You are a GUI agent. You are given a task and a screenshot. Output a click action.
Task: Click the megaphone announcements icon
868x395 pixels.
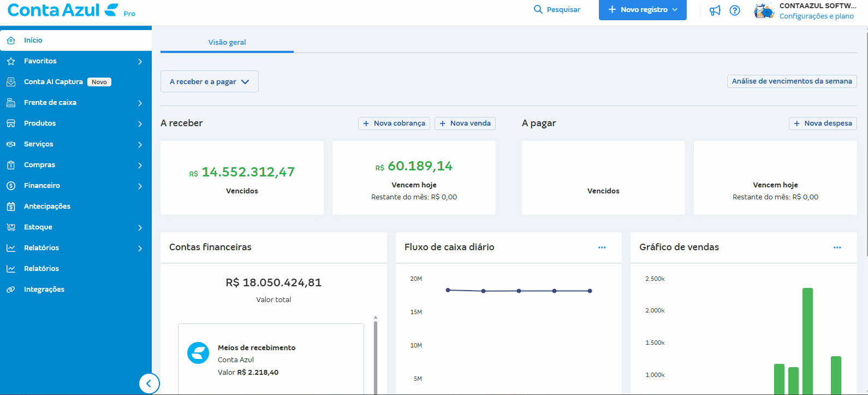click(715, 10)
